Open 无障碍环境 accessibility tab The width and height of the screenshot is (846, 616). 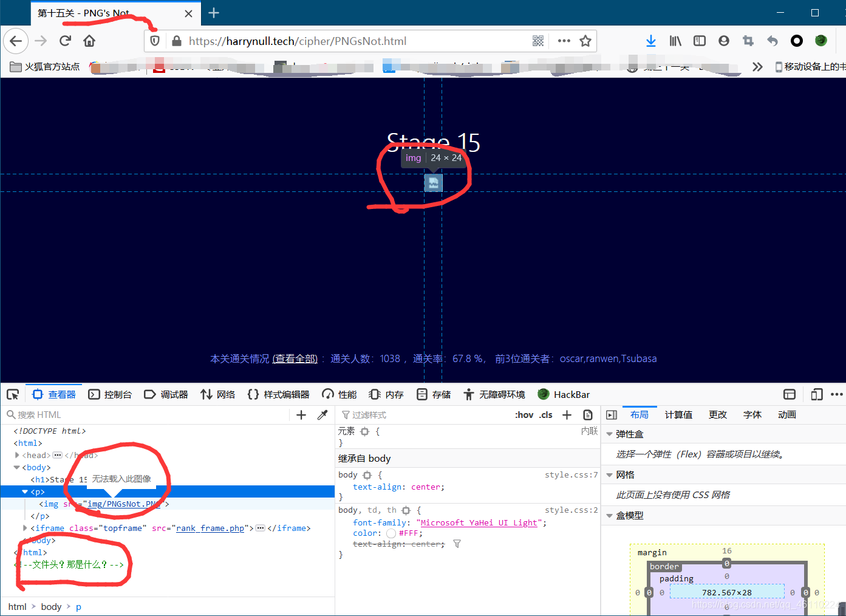pos(494,394)
